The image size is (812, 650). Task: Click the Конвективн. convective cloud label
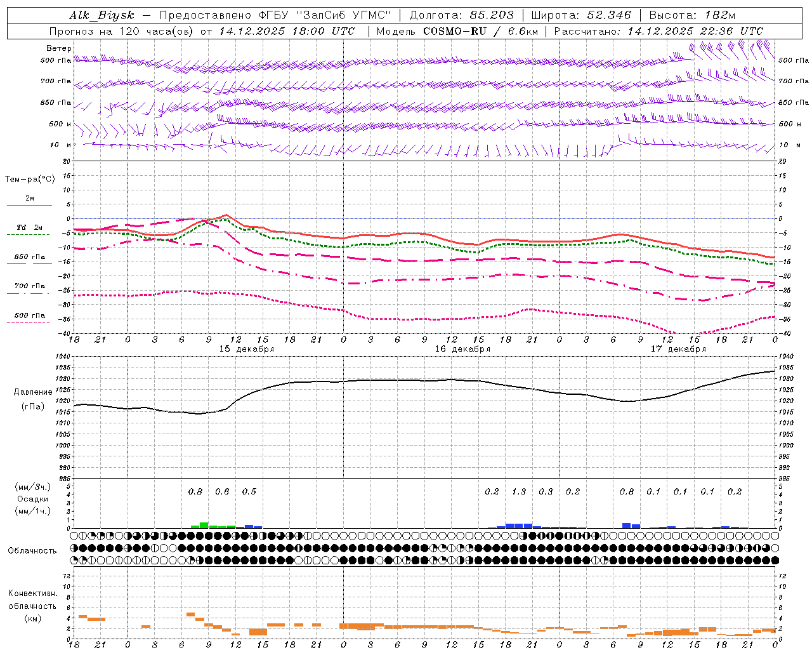click(33, 594)
